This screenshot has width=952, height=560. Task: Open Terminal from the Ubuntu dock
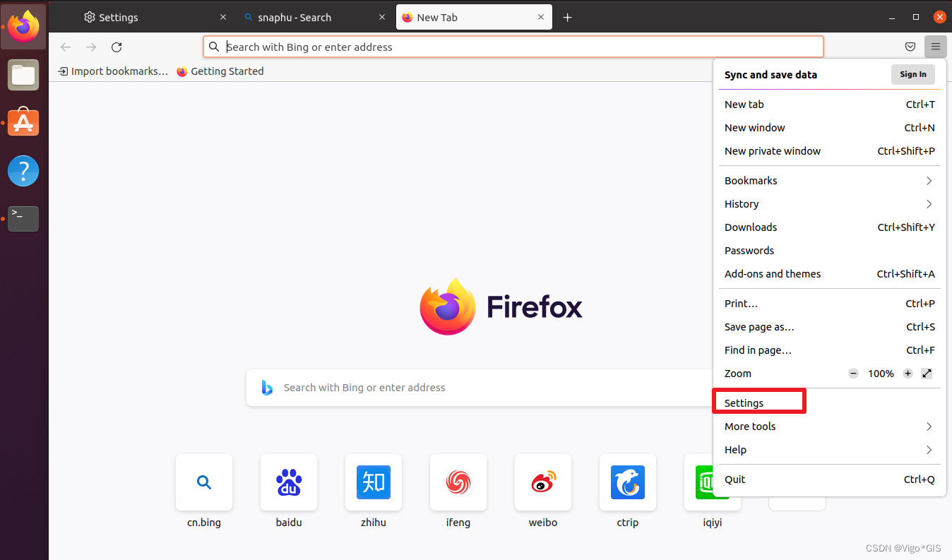[x=23, y=218]
